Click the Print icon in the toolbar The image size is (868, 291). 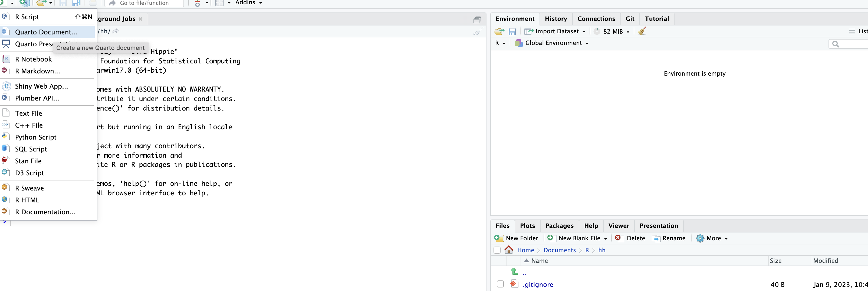click(x=93, y=3)
